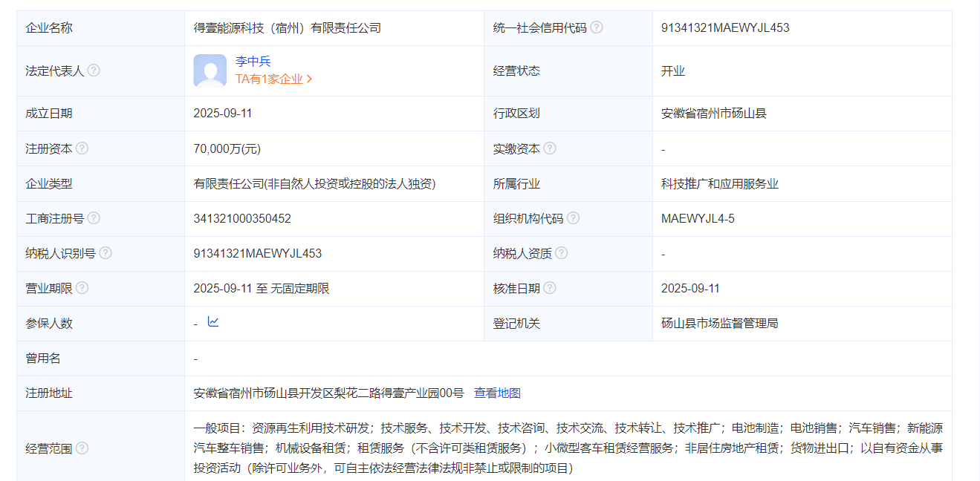Click the help icon next to 核准日期
This screenshot has height=481, width=980.
(550, 288)
